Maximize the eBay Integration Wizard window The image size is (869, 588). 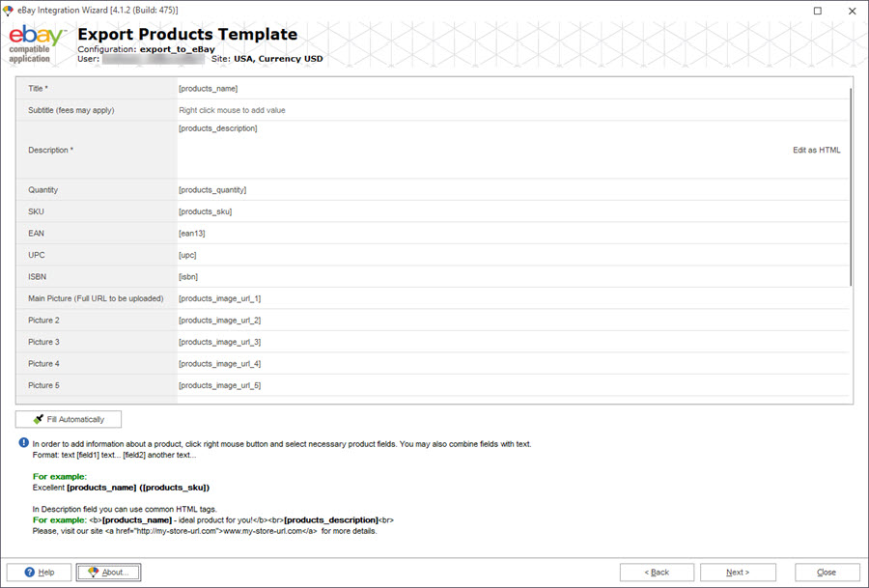click(818, 11)
